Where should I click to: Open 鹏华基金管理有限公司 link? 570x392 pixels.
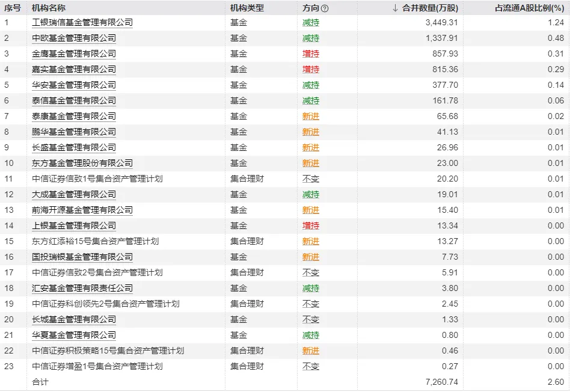point(74,132)
